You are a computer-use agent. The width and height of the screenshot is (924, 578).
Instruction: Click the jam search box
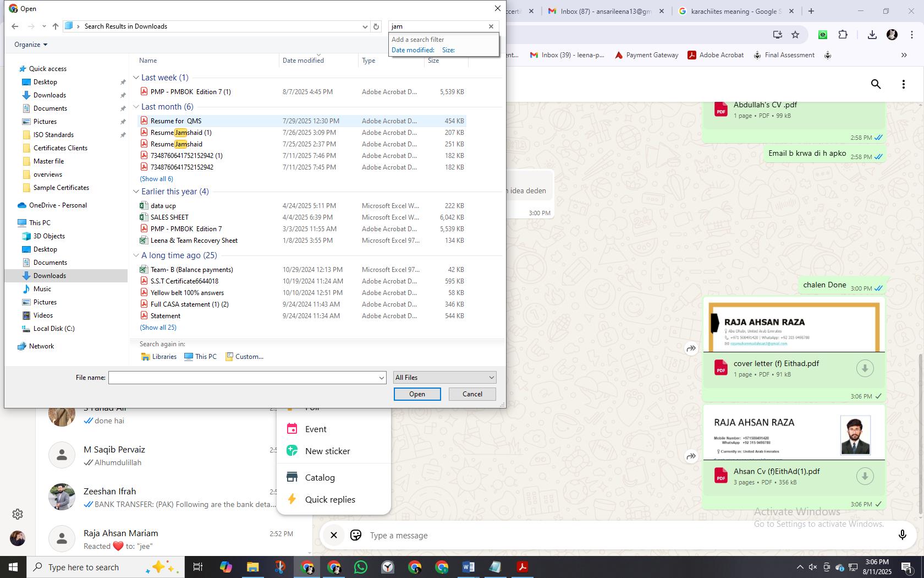(x=437, y=26)
